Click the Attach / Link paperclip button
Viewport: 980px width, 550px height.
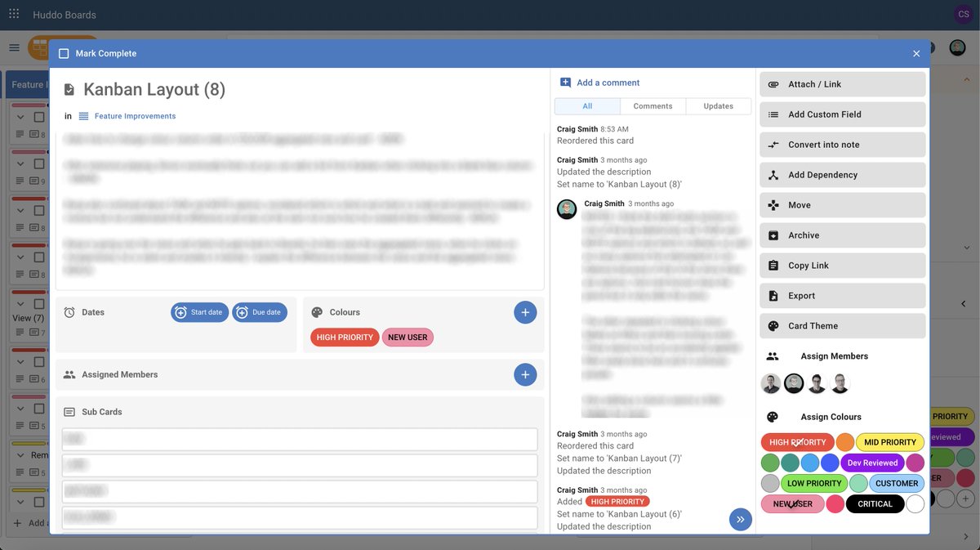[x=843, y=84]
